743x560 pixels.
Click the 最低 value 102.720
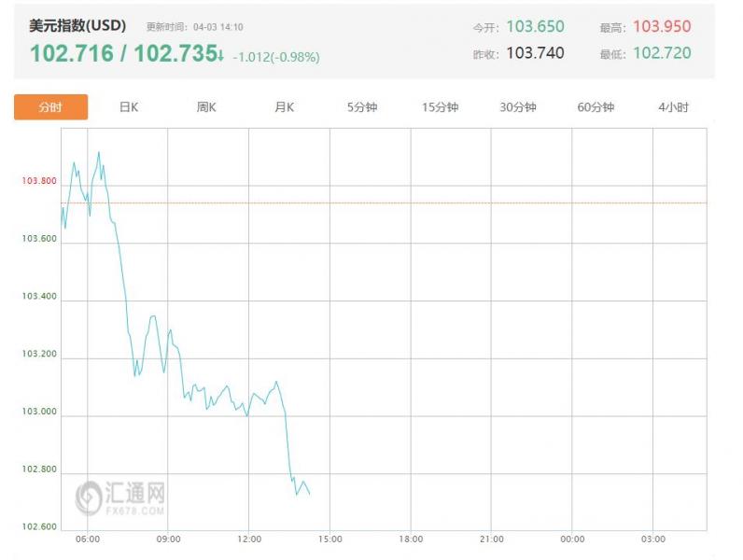point(662,53)
